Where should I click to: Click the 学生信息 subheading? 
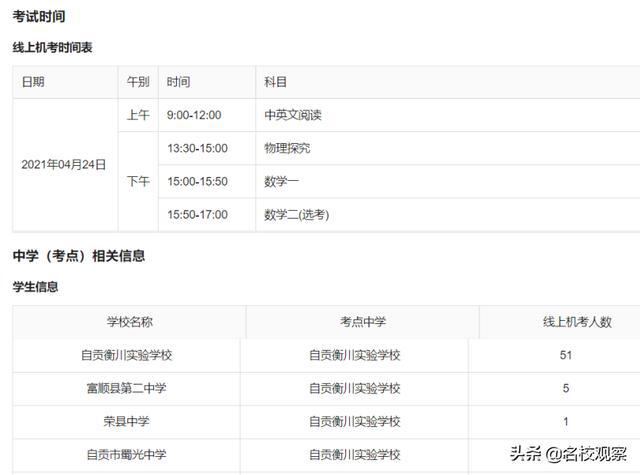click(x=36, y=287)
